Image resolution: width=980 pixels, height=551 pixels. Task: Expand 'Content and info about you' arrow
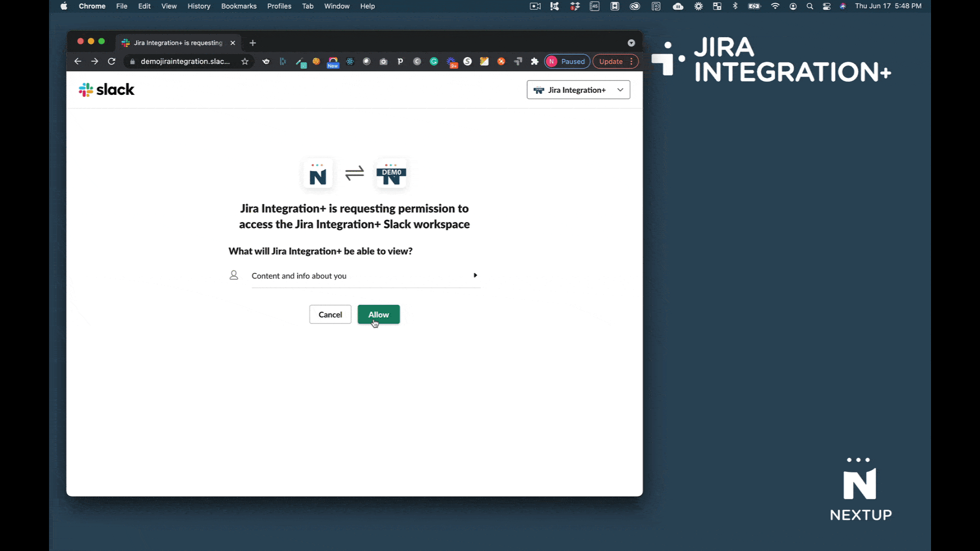(x=475, y=275)
